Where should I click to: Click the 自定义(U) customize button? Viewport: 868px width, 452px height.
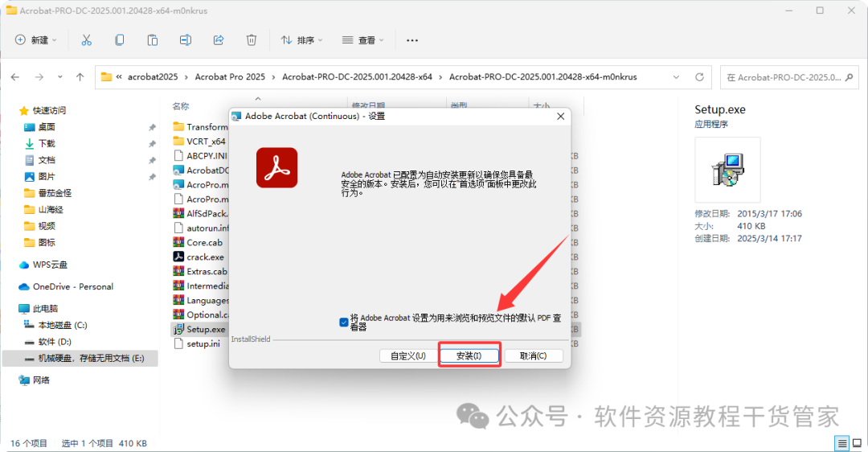click(408, 355)
